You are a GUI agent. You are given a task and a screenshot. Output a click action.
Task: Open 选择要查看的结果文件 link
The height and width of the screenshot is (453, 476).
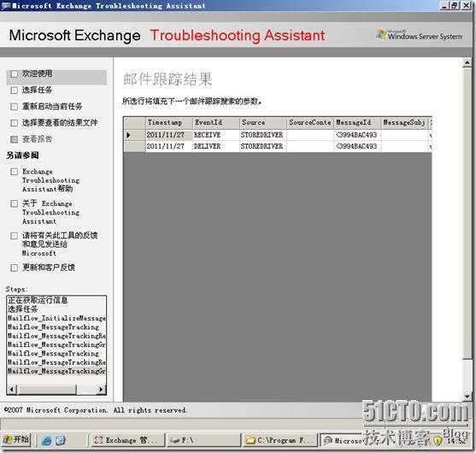[60, 123]
